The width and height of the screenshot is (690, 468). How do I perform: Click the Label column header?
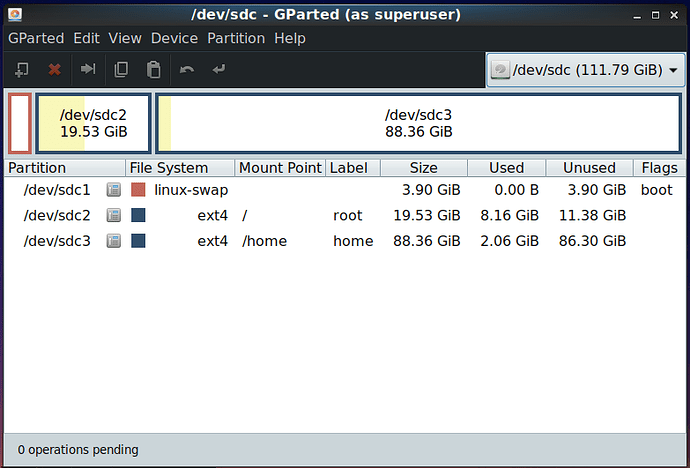pos(353,168)
